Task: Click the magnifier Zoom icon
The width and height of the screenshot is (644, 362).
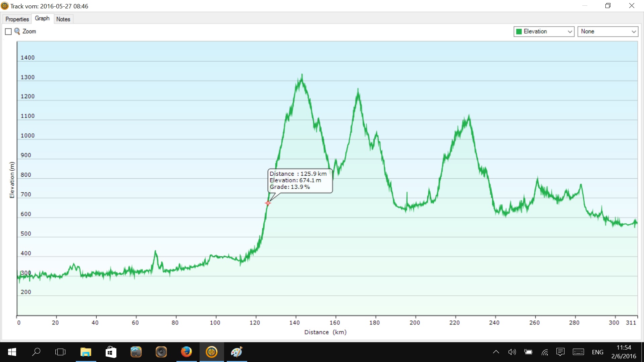Action: tap(17, 31)
